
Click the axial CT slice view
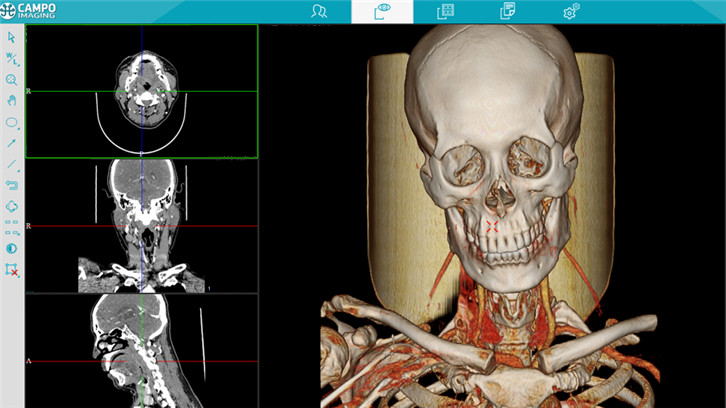tap(141, 91)
